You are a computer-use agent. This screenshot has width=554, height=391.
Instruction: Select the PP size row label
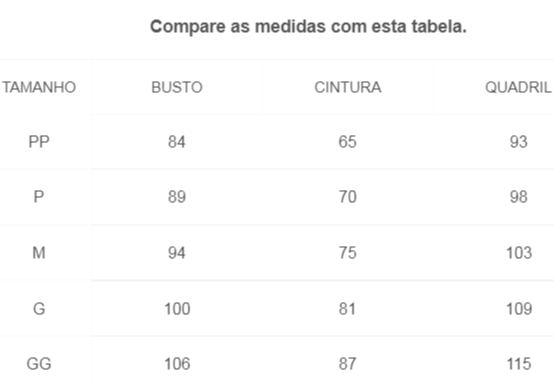click(39, 142)
